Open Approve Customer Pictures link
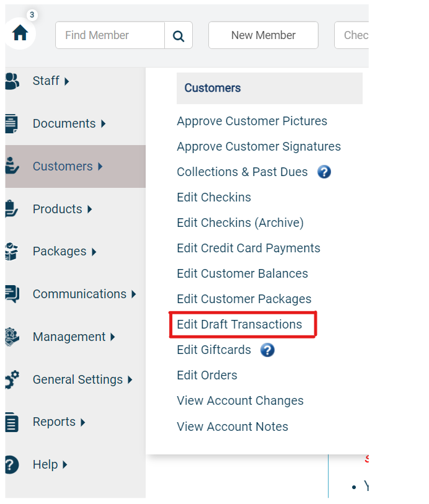Viewport: 429px width, 504px height. pos(252,121)
